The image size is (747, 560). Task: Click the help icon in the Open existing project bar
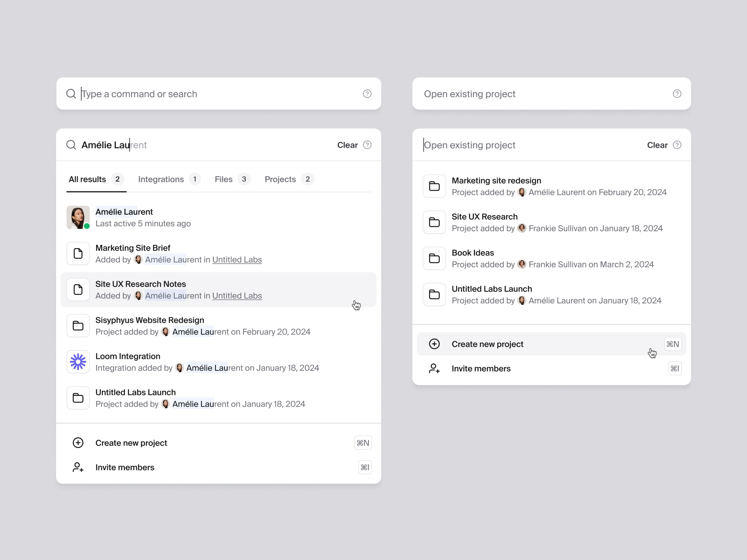click(677, 94)
